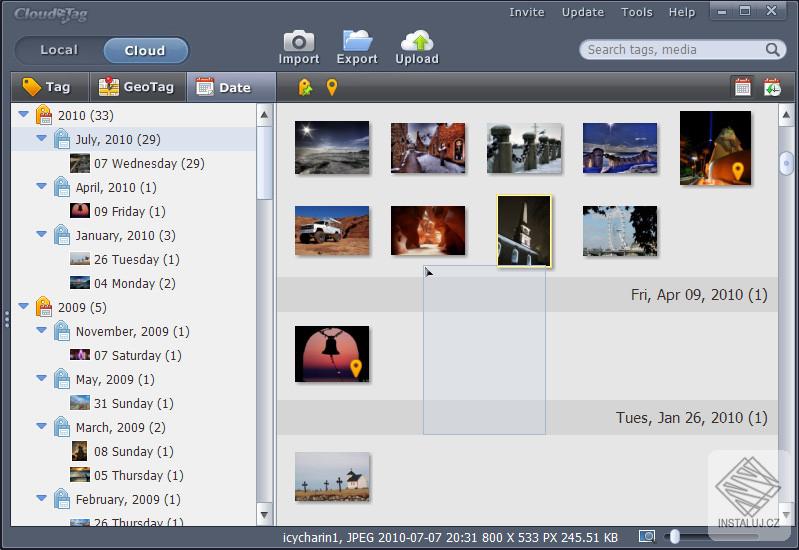Select the chapel with crosses photo

(x=332, y=476)
